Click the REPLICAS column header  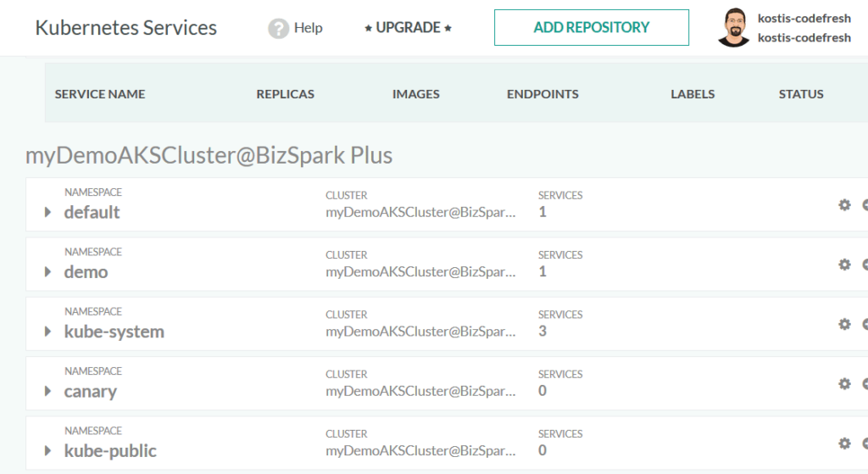click(x=285, y=94)
